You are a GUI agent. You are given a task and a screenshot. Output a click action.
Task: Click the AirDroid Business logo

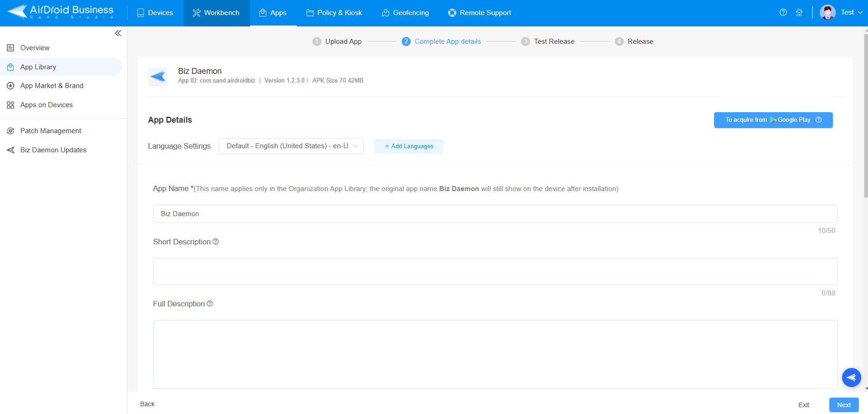(x=59, y=12)
